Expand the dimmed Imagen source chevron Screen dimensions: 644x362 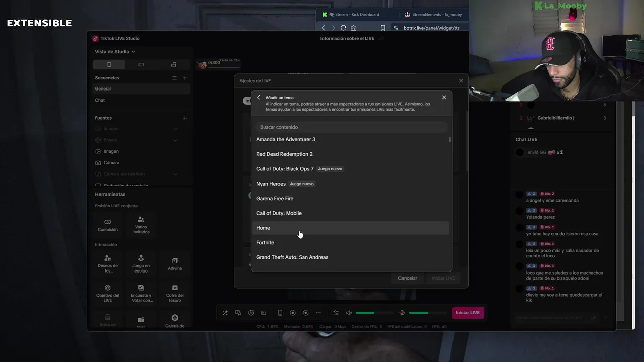coord(175,129)
